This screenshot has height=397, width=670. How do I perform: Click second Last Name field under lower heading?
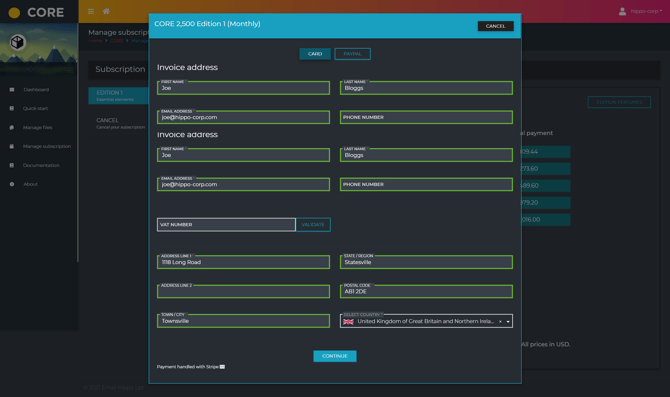tap(426, 155)
